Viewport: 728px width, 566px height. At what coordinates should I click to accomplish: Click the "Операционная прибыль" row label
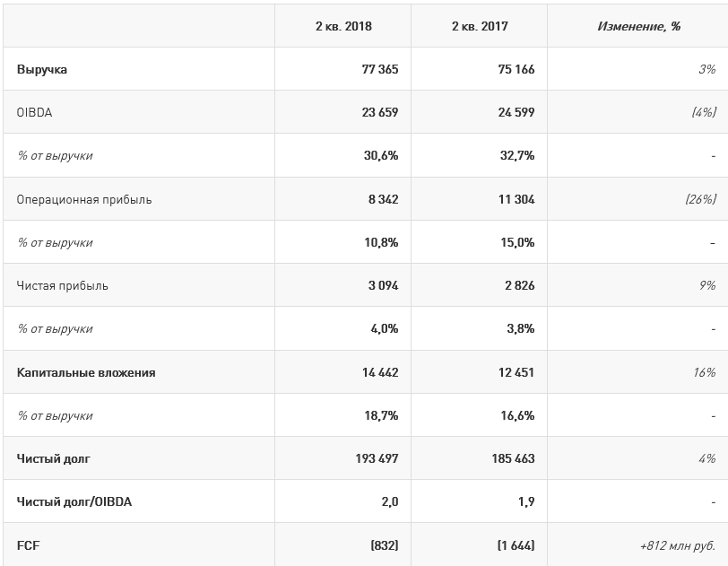click(x=84, y=199)
